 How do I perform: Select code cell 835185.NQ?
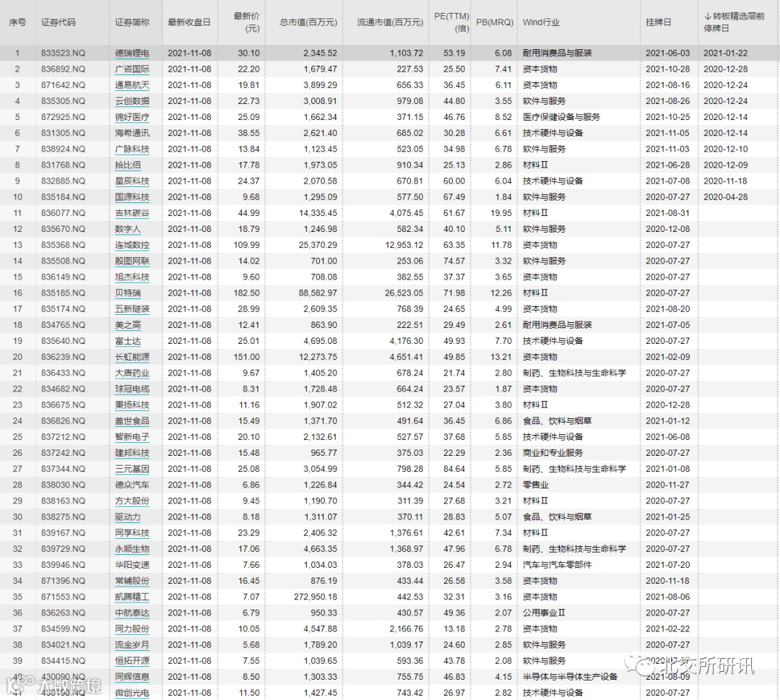pyautogui.click(x=63, y=293)
